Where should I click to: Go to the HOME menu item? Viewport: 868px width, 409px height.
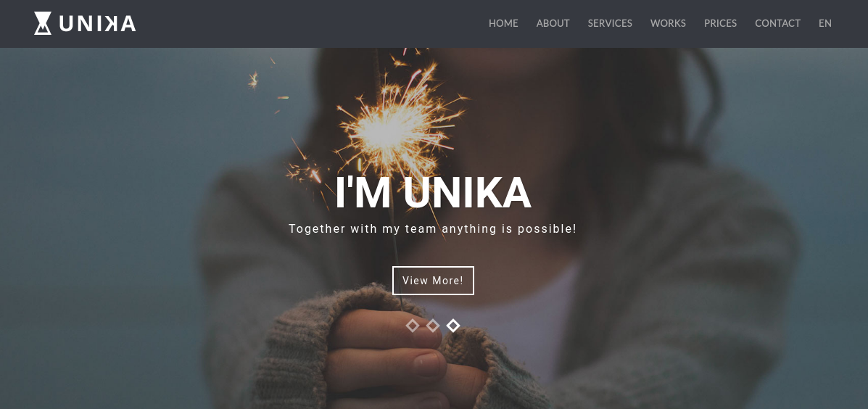503,23
